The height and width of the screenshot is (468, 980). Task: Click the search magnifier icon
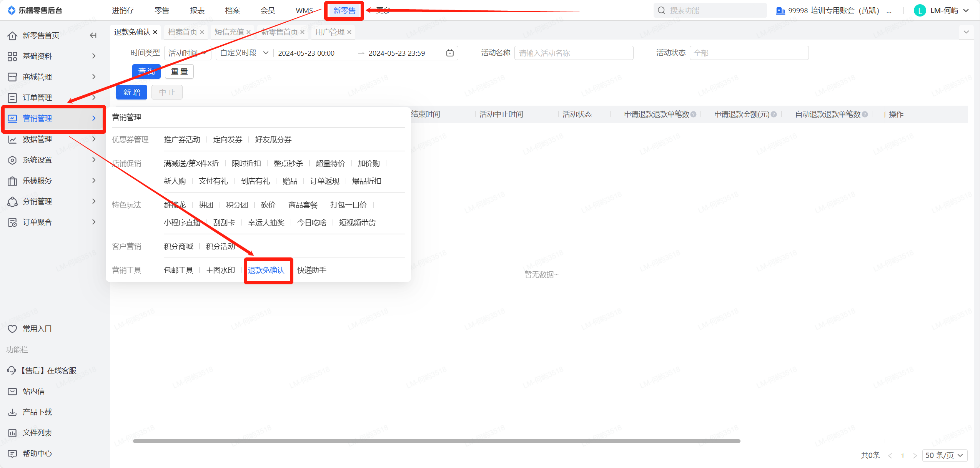[661, 10]
